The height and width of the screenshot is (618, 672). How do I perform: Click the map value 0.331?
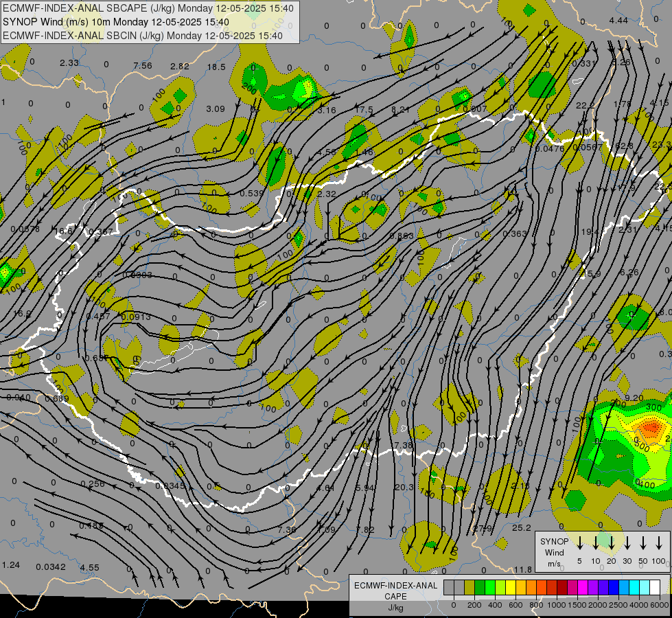(583, 64)
